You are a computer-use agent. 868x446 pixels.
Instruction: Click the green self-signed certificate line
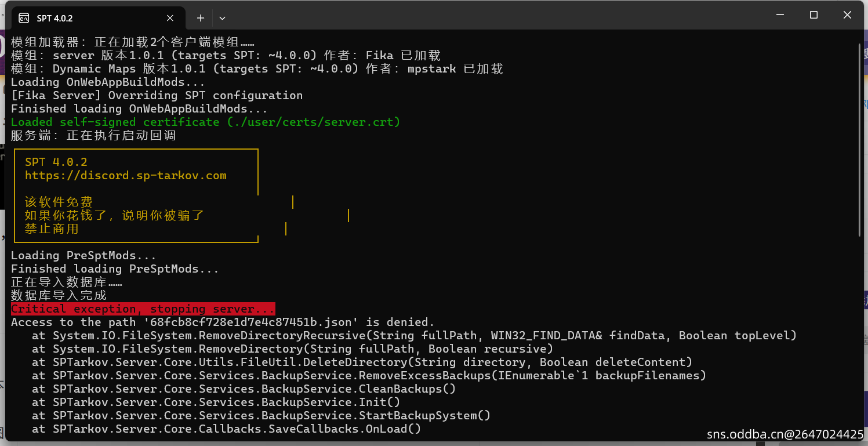(x=205, y=122)
